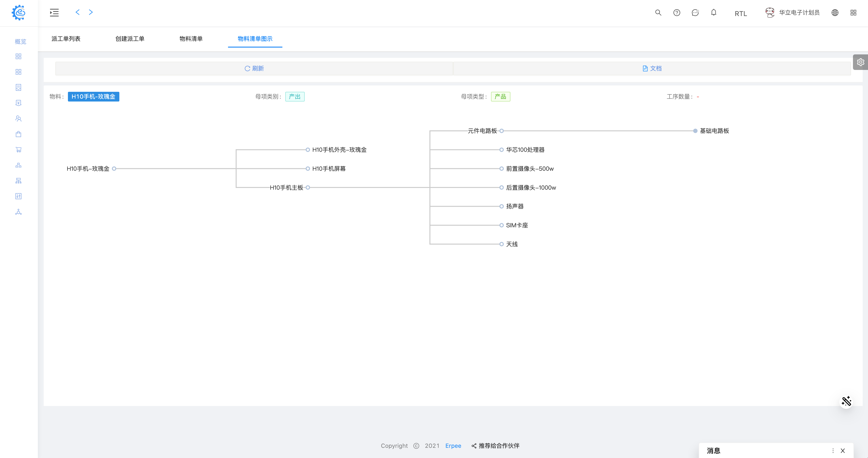868x458 pixels.
Task: Open the Erpee footer link
Action: coord(453,446)
